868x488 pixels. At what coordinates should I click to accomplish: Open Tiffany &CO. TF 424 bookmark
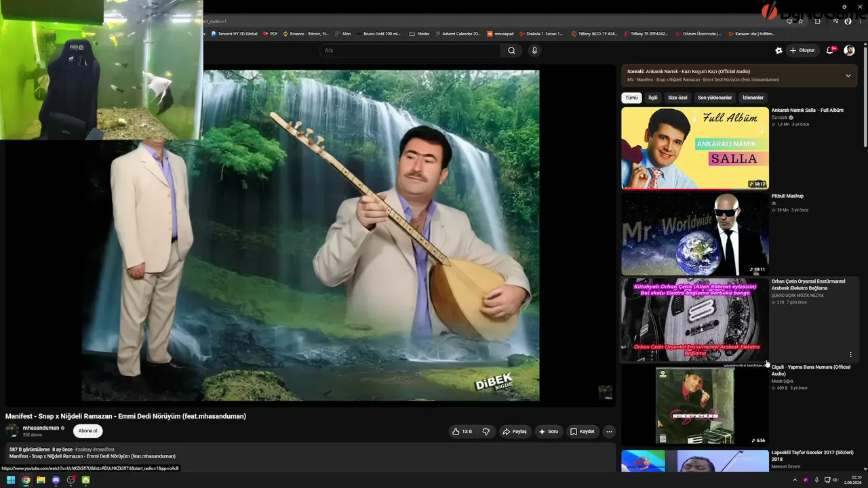tap(594, 33)
